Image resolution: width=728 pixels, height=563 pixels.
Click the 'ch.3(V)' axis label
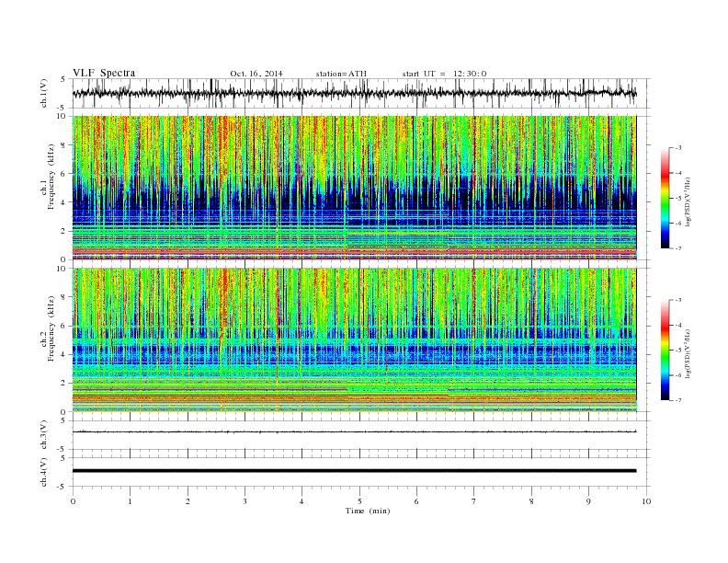pyautogui.click(x=44, y=435)
